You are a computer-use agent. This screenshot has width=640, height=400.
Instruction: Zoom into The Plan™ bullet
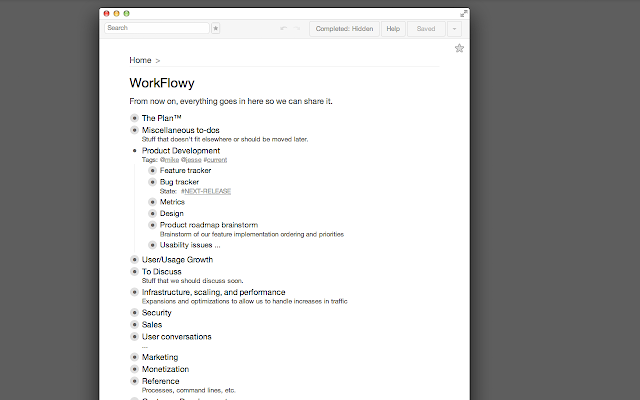(134, 118)
